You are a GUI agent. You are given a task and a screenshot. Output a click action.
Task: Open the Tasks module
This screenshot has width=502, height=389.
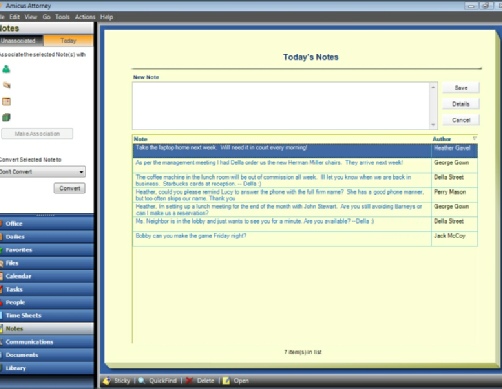[47, 289]
